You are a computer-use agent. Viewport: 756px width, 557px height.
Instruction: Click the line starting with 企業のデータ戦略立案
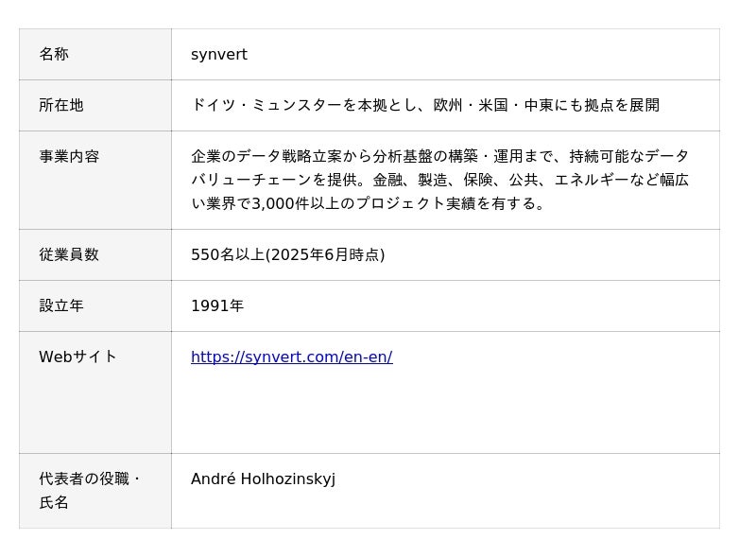point(439,157)
